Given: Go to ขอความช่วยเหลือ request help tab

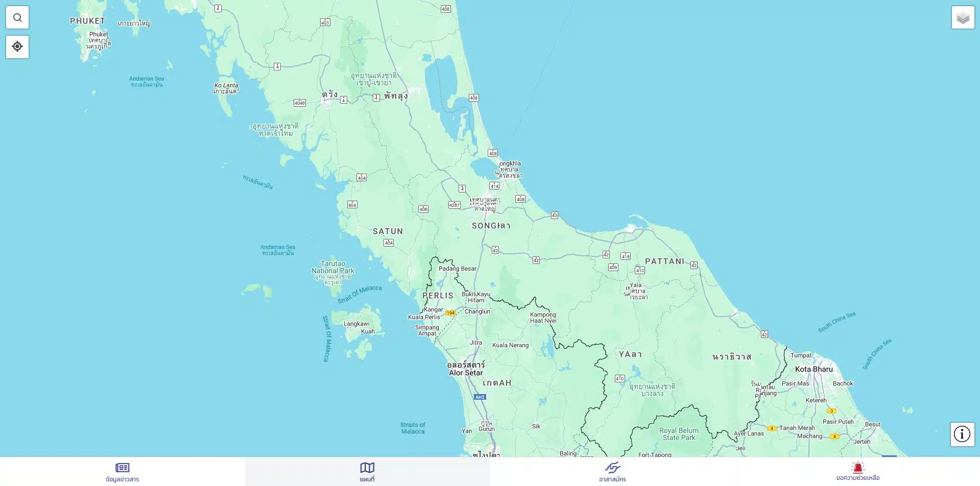Looking at the screenshot, I should click(x=857, y=472).
